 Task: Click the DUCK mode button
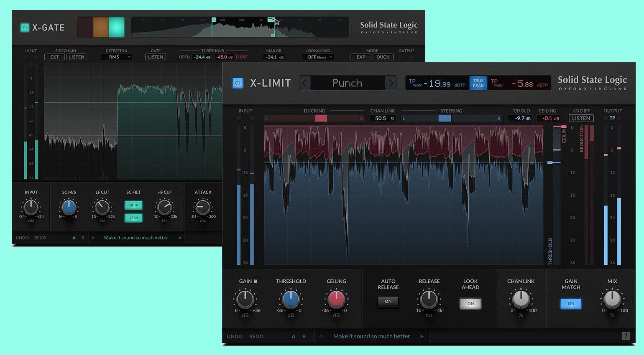coord(383,57)
